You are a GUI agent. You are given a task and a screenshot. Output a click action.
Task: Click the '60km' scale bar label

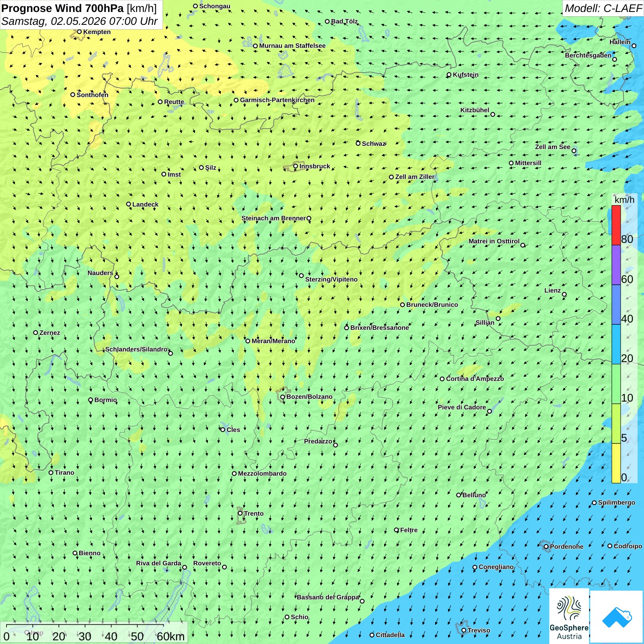171,636
